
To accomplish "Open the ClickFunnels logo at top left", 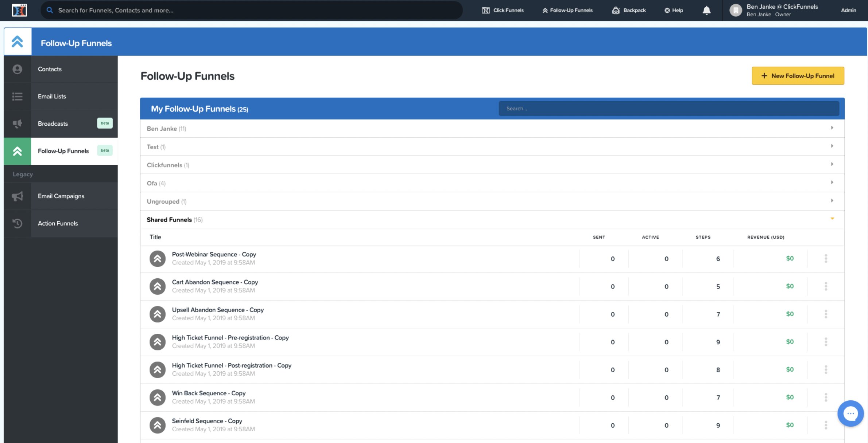I will pos(19,10).
